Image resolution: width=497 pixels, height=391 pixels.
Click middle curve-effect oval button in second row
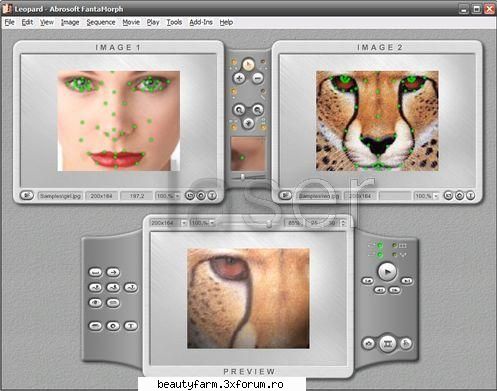pyautogui.click(x=113, y=287)
